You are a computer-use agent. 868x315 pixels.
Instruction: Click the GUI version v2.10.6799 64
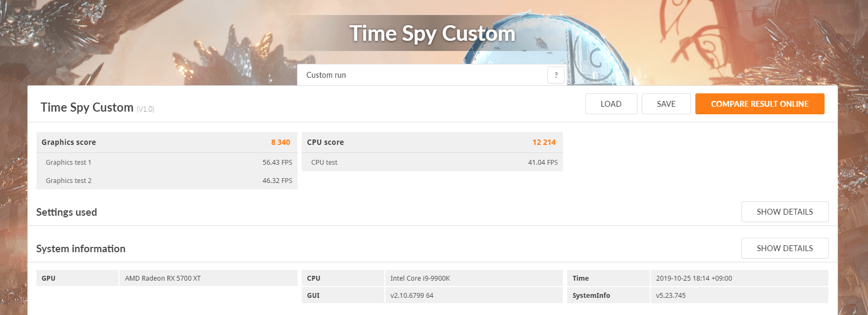pos(412,296)
